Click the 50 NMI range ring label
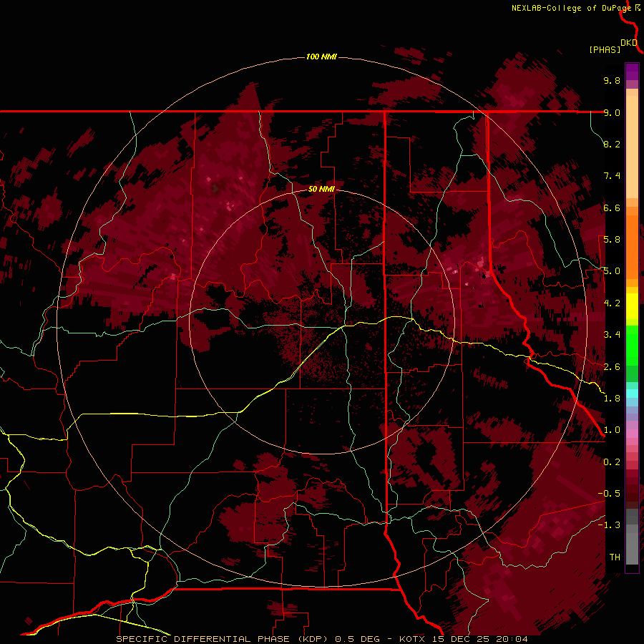The image size is (644, 644). tap(321, 190)
